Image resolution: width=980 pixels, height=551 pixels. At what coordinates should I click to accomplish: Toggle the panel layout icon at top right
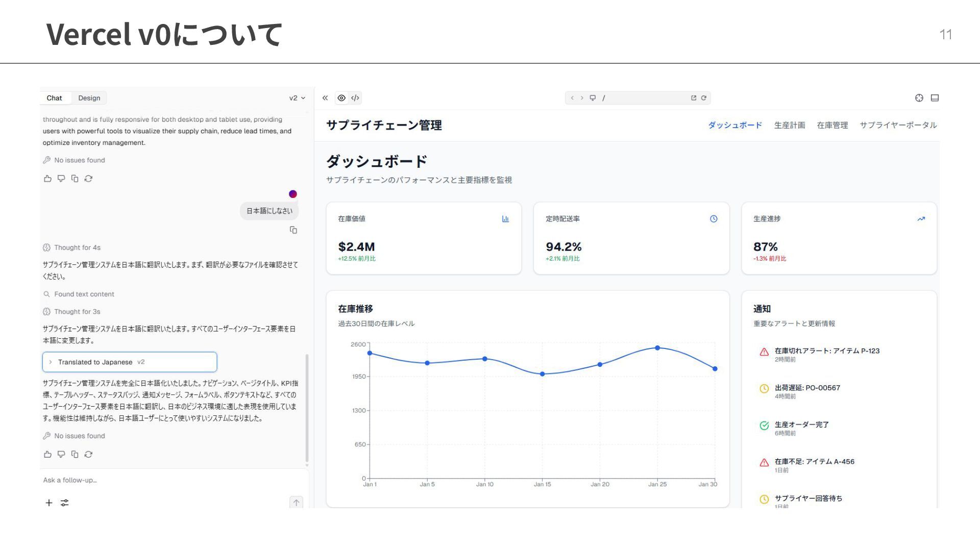935,98
